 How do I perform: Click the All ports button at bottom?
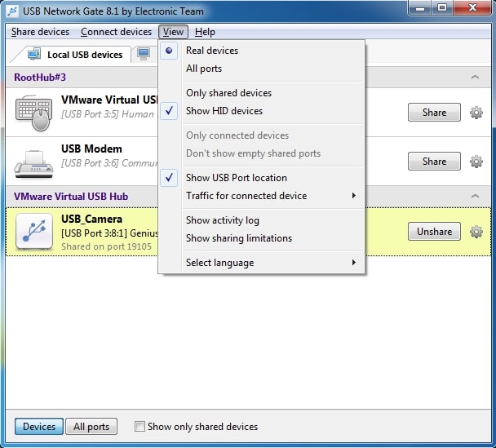[91, 427]
